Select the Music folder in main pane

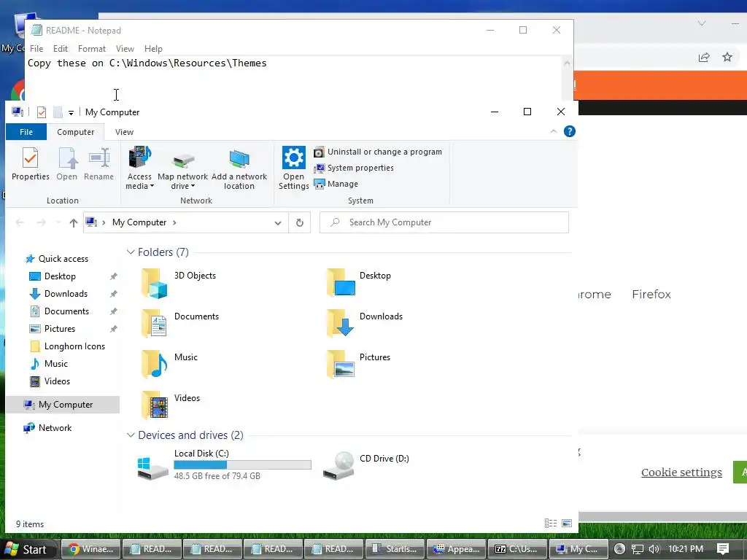[155, 365]
